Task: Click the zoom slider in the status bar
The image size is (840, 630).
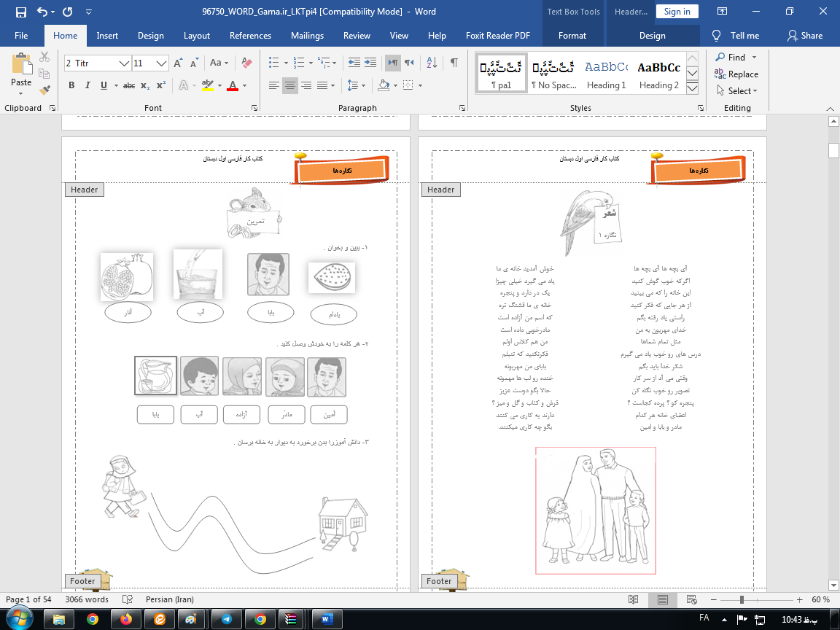Action: pos(742,599)
